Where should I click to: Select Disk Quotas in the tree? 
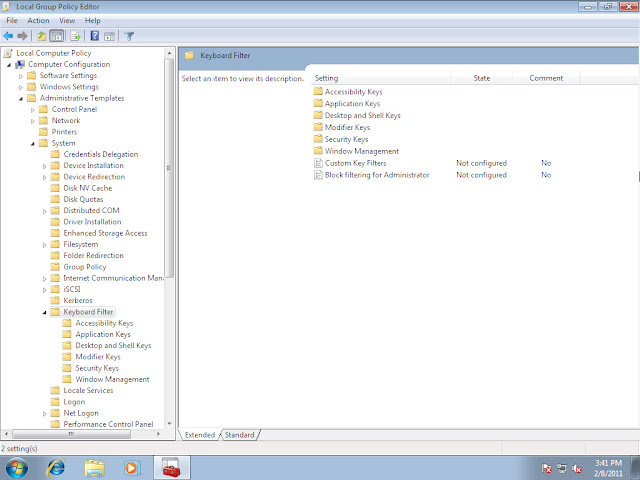(x=83, y=200)
